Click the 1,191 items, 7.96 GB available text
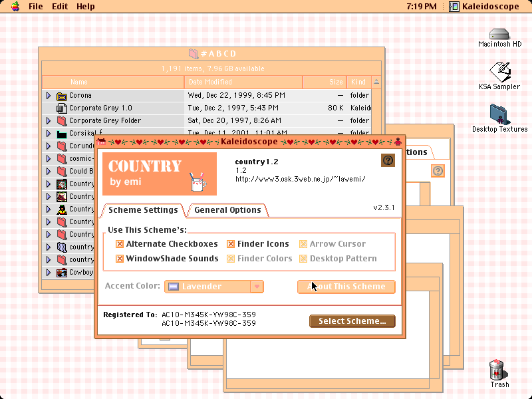The height and width of the screenshot is (399, 532). [x=213, y=69]
